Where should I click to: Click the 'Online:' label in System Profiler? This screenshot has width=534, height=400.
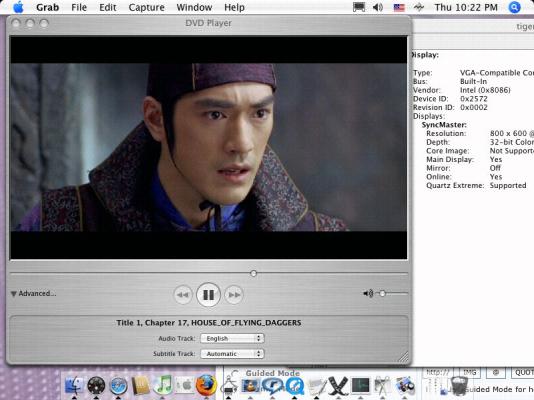click(x=439, y=177)
